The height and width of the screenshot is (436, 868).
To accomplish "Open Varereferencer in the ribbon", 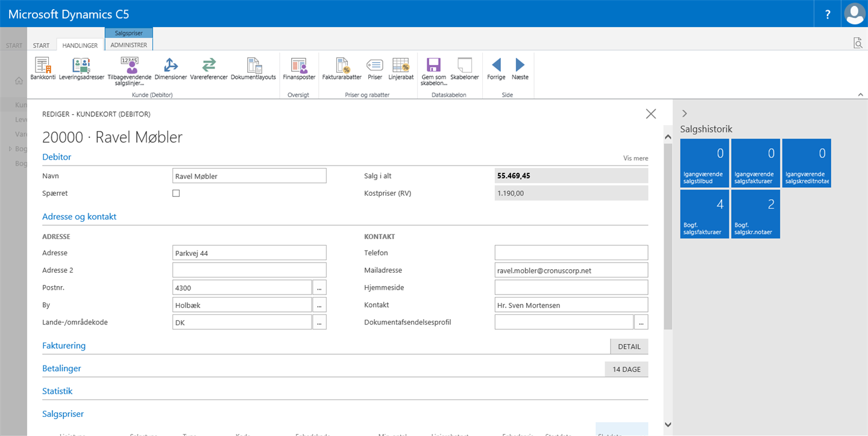I will [x=209, y=69].
